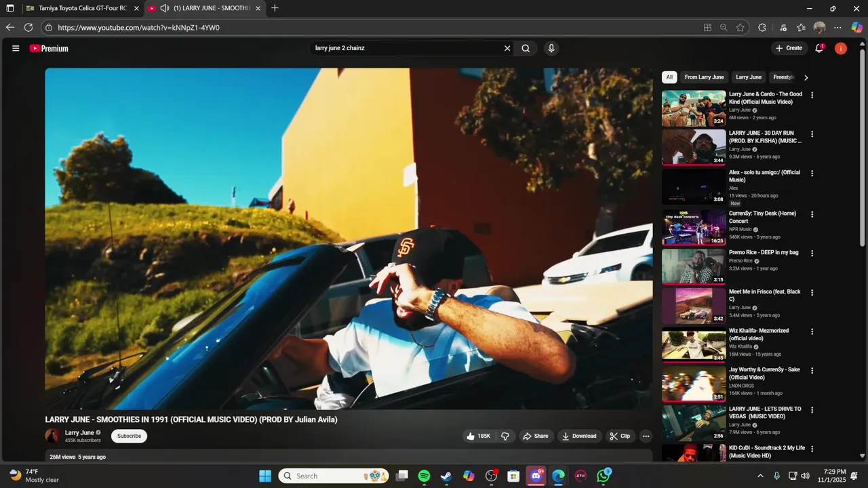
Task: Open options menu for Wiz Khalifa Mezmorized
Action: [812, 331]
